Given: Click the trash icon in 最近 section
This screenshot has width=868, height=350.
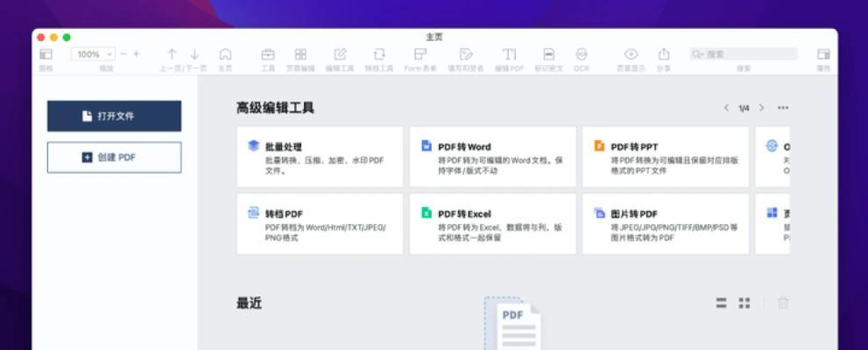Looking at the screenshot, I should point(783,303).
